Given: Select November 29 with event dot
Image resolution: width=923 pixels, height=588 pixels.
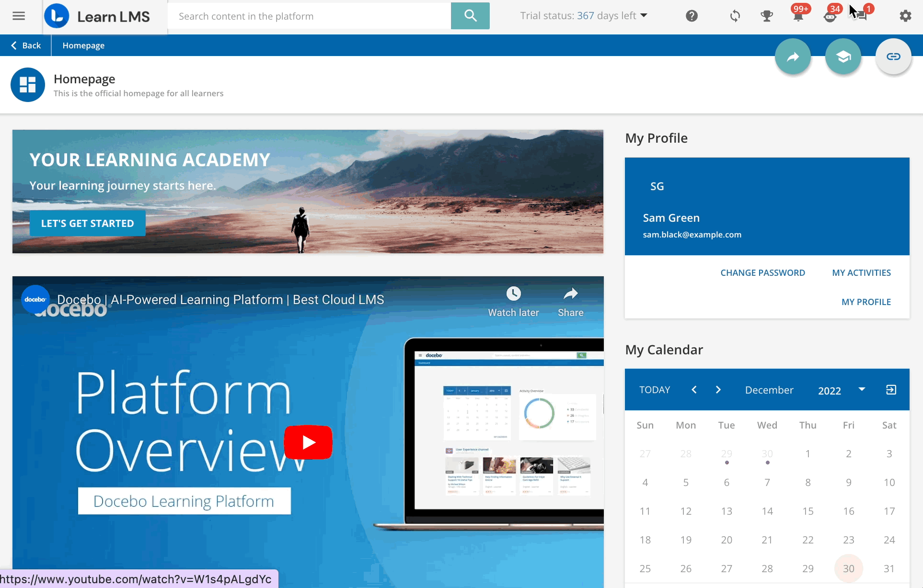Looking at the screenshot, I should 727,455.
